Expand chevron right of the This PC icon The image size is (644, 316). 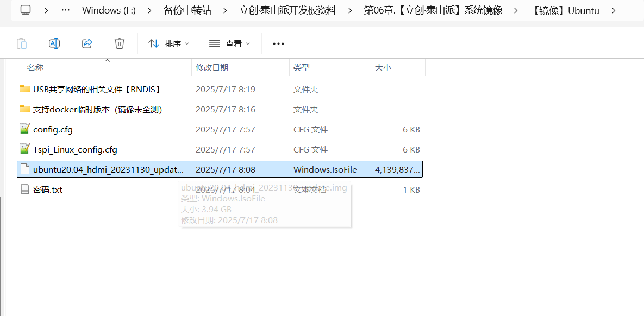[x=46, y=10]
